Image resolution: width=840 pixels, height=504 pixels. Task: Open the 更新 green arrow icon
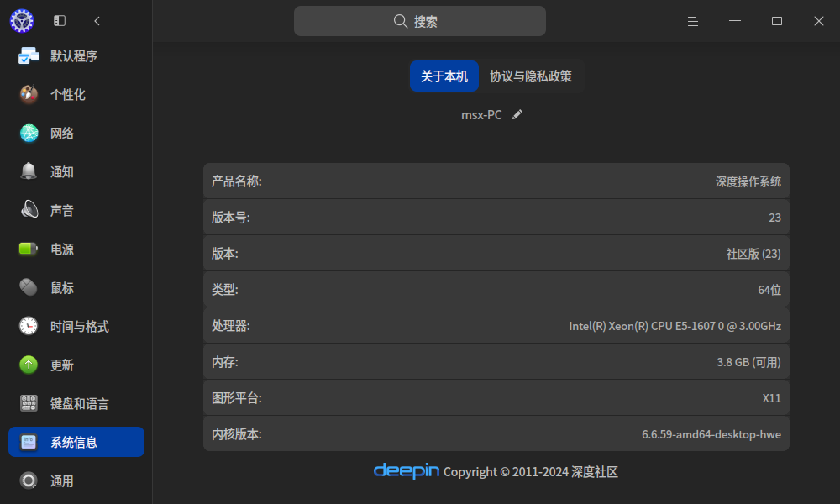pos(29,365)
